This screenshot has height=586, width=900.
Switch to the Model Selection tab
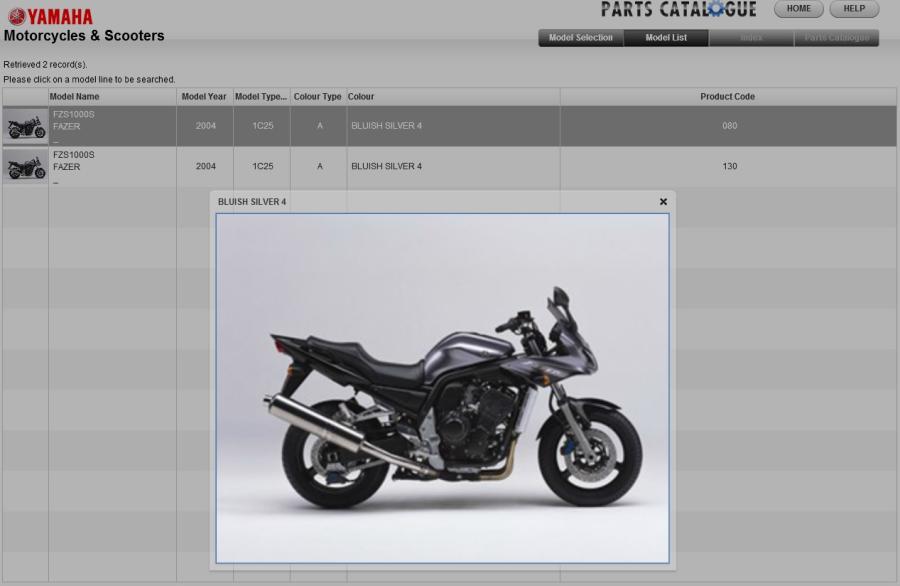click(x=581, y=38)
